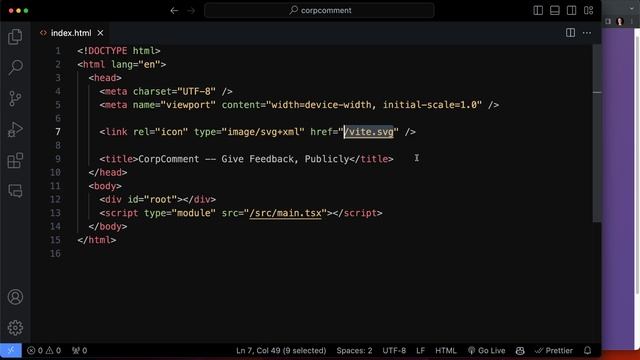Open the Run and Debug view
This screenshot has height=360, width=640.
[x=15, y=129]
